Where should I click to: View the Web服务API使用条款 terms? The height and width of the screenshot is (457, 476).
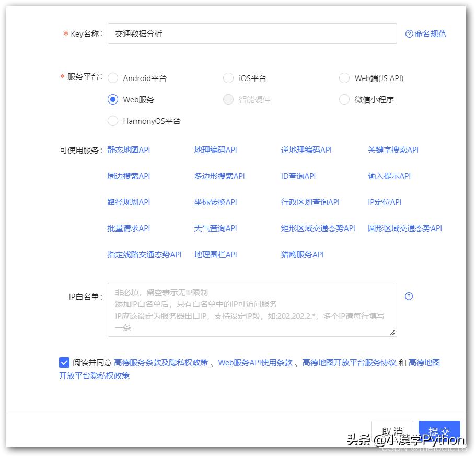(256, 362)
